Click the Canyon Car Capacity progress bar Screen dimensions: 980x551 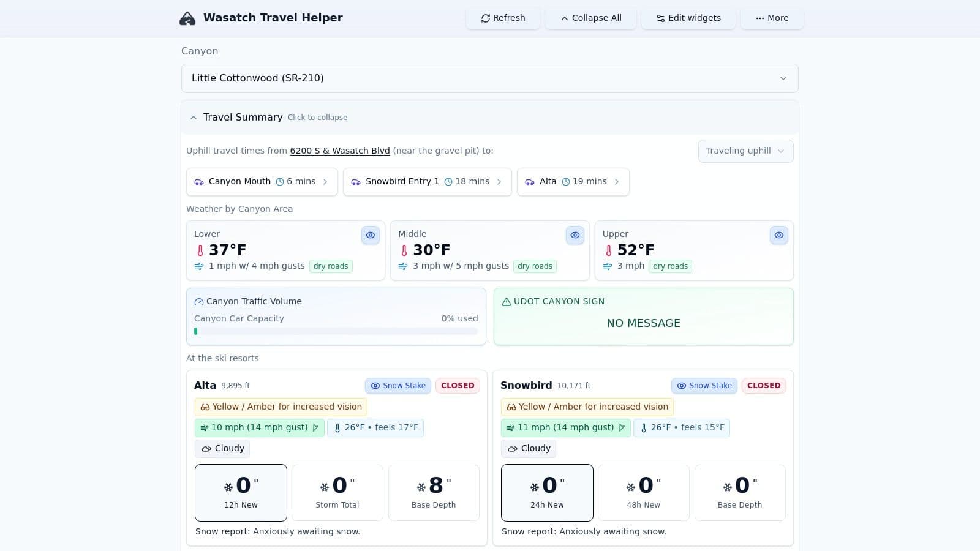click(336, 331)
